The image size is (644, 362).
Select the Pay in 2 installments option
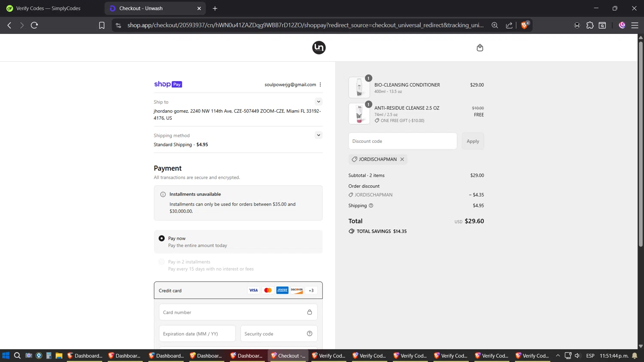point(162,262)
